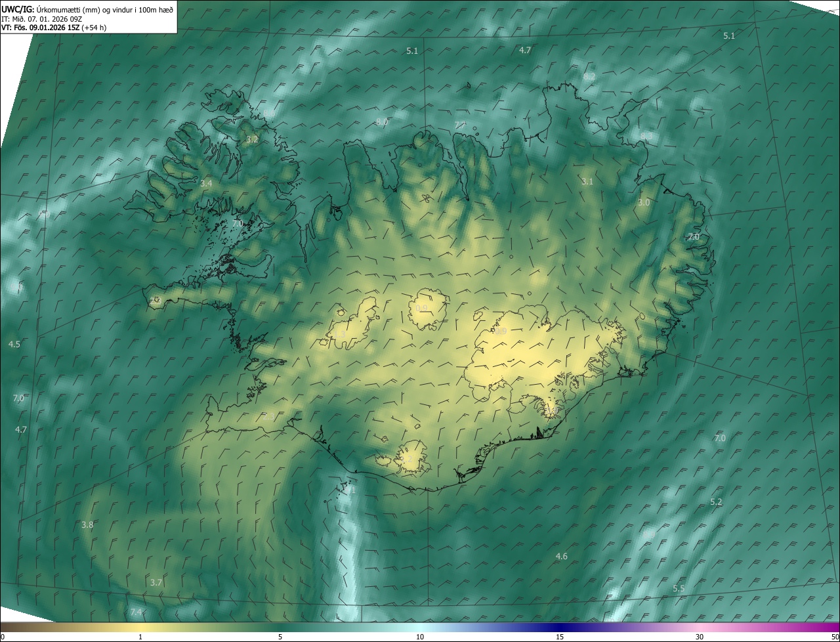The image size is (840, 642).
Task: Click the 3.2 value label in the Westfjords
Action: (x=252, y=139)
